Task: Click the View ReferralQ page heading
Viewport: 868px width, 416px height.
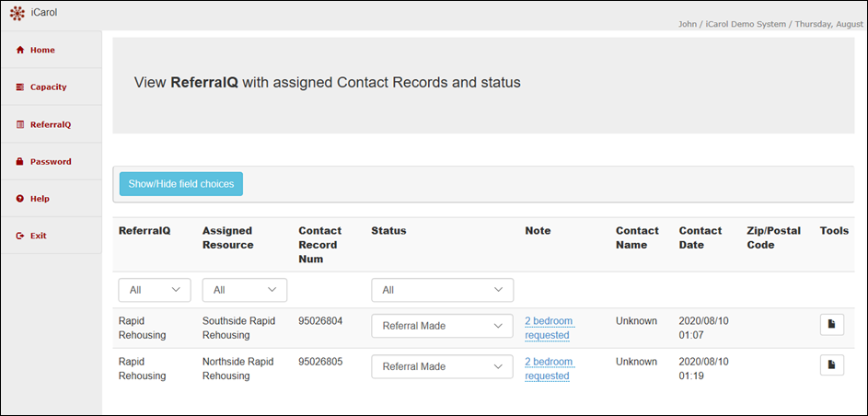Action: point(327,83)
